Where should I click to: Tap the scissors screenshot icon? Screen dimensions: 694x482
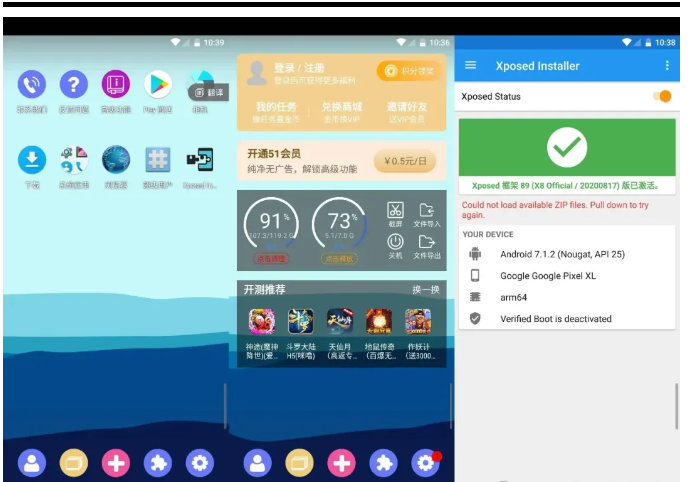tap(395, 210)
